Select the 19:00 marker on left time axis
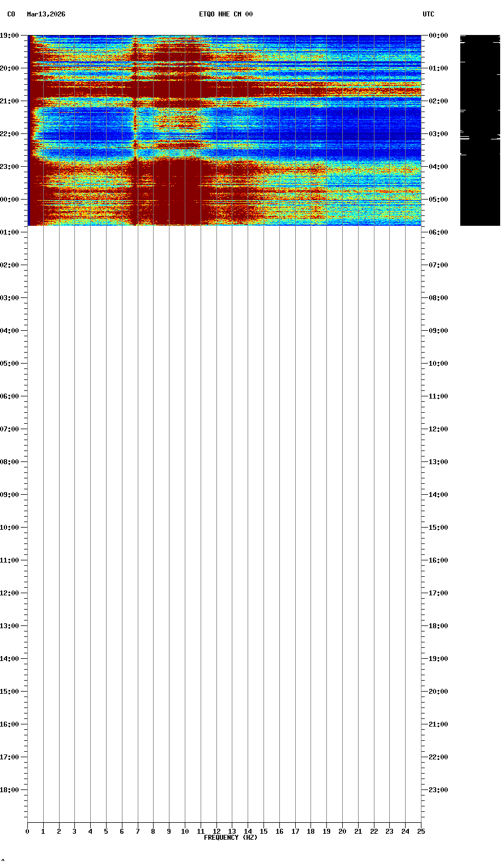Screen dimensions: 504x866 point(9,36)
